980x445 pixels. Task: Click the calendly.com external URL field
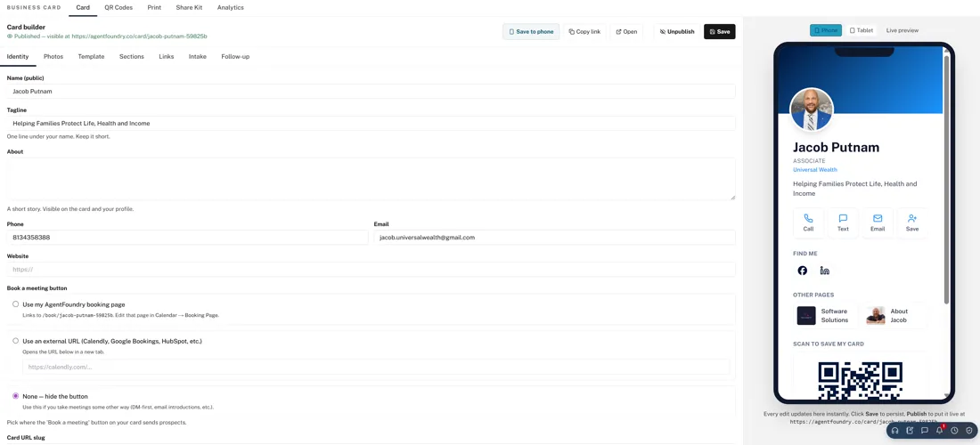pyautogui.click(x=376, y=367)
